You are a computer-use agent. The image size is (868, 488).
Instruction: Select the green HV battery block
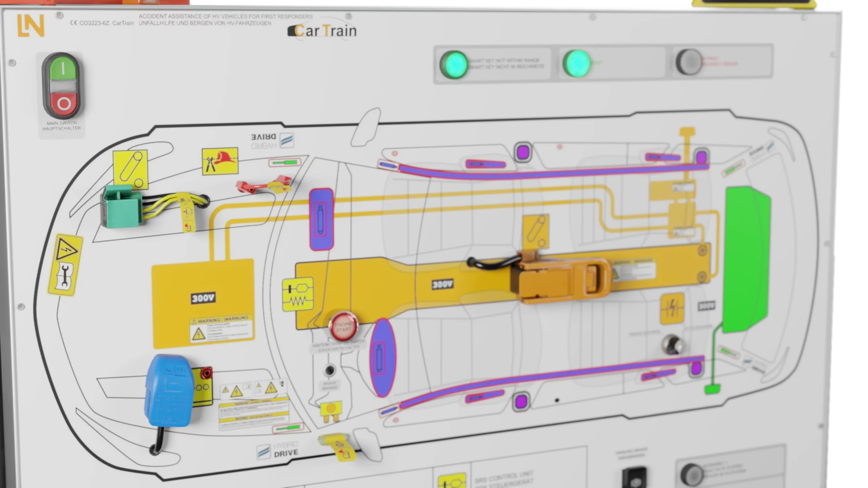pos(745,259)
